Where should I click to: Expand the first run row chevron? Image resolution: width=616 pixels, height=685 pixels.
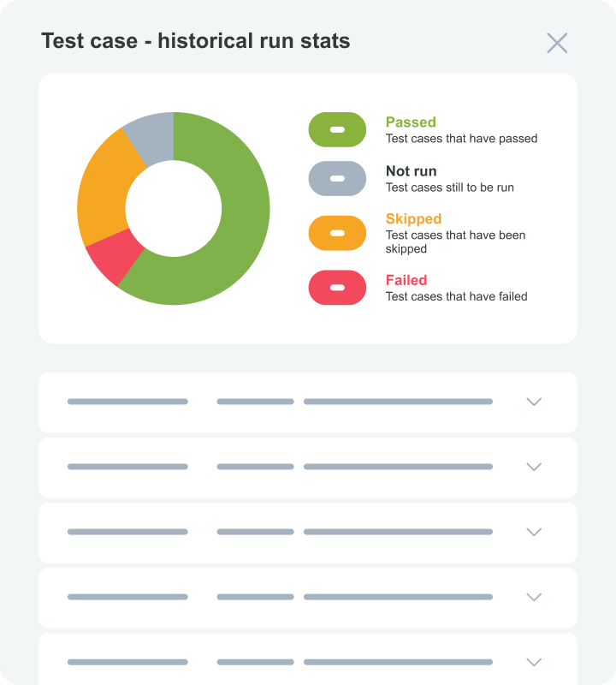point(534,402)
